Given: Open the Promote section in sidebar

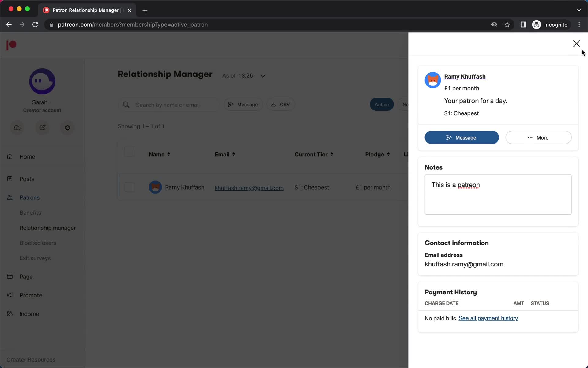Looking at the screenshot, I should (x=31, y=295).
